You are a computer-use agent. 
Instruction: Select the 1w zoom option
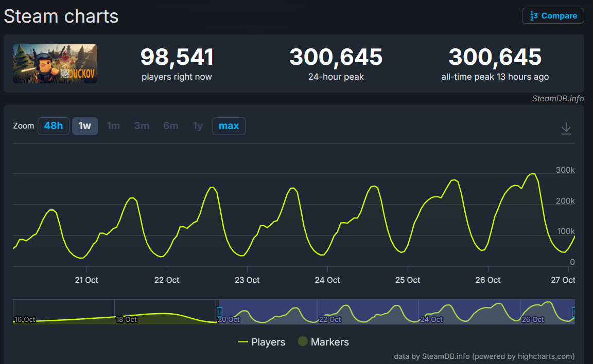[x=85, y=126]
